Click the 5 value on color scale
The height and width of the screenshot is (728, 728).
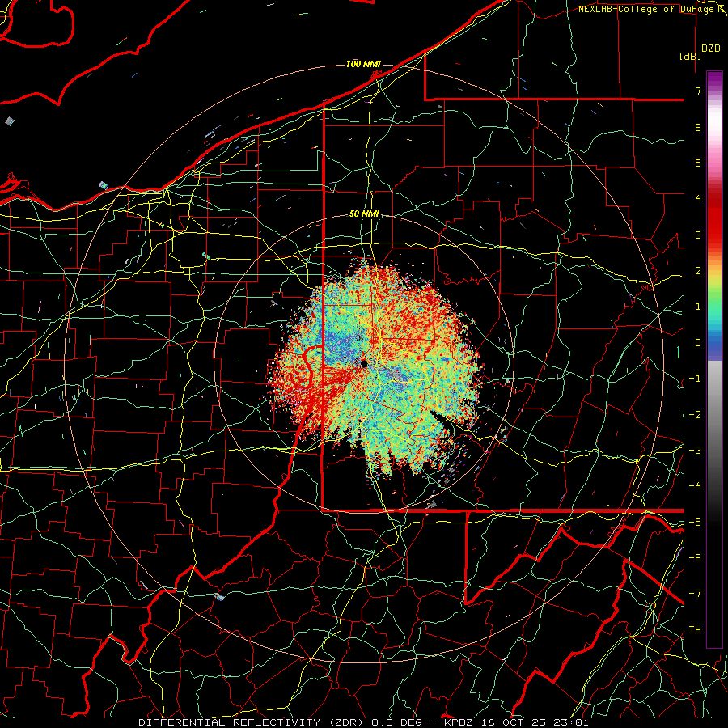[698, 163]
